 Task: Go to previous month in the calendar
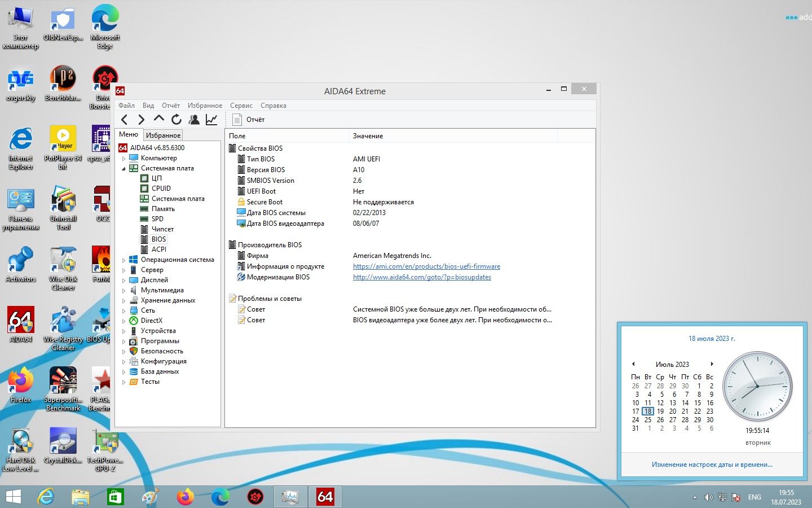[x=633, y=364]
